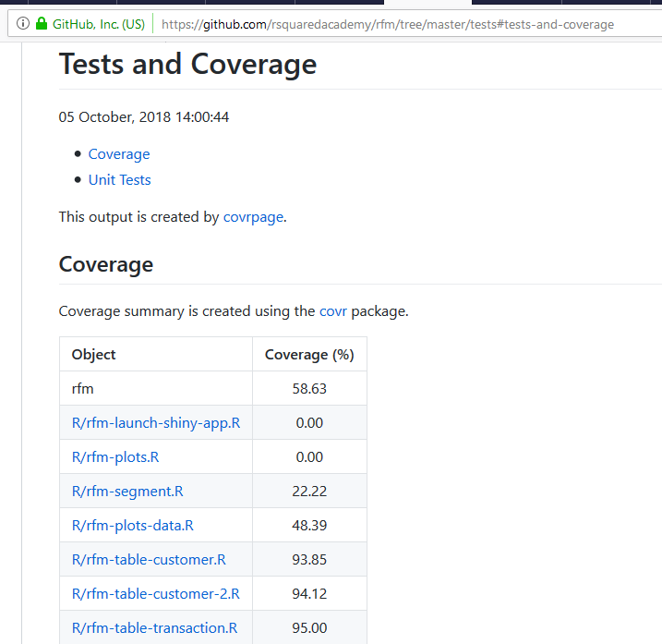Follow the covr package link

(x=333, y=311)
